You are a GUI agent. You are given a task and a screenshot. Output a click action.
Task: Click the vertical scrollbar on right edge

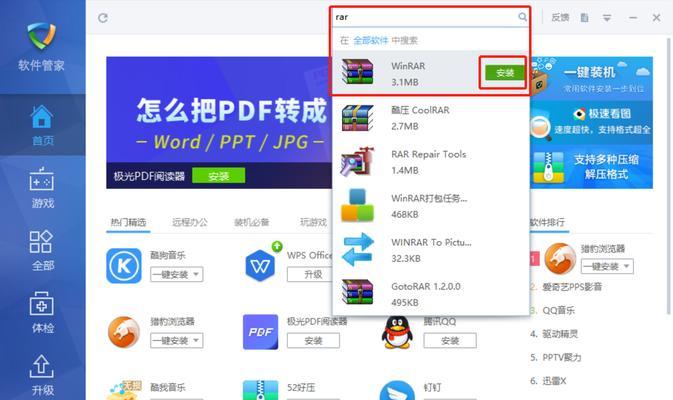pyautogui.click(x=668, y=176)
